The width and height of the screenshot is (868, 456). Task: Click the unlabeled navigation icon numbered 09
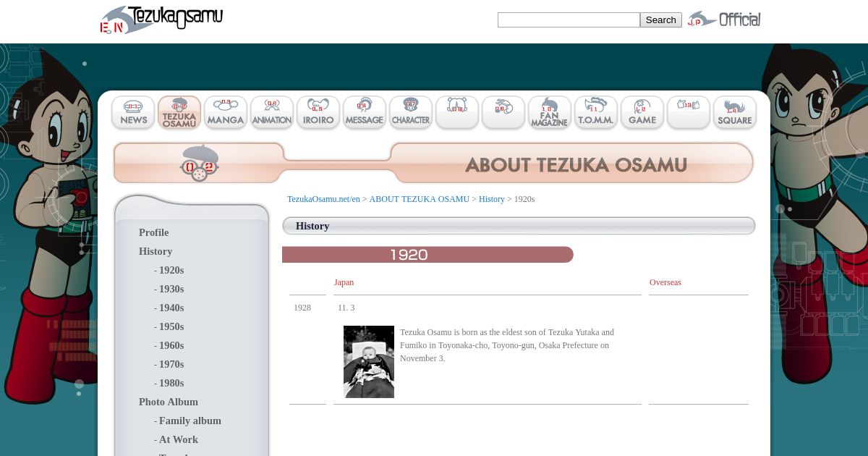point(503,113)
